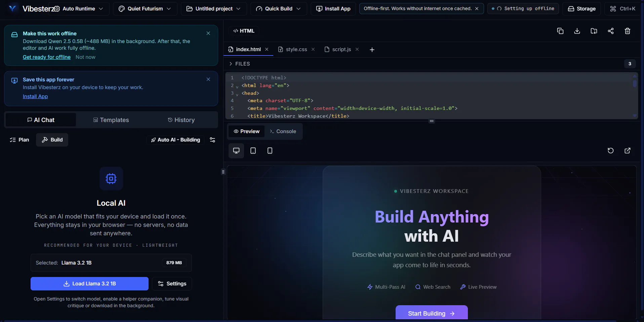This screenshot has width=644, height=322.
Task: Click the Selected Llama 3.2 1B model row
Action: tap(111, 263)
